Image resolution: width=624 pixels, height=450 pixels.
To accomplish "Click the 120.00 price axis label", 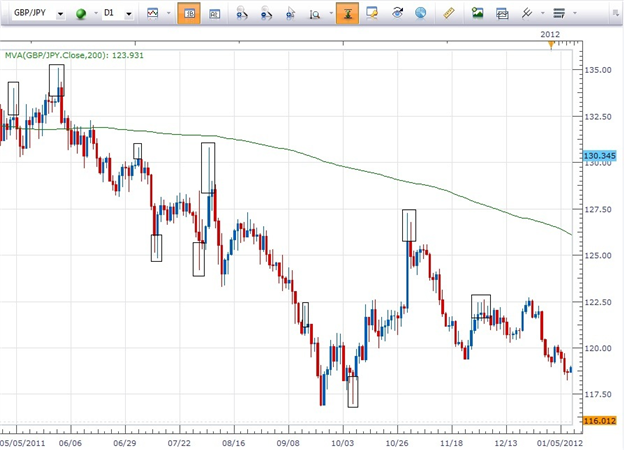I will pos(598,348).
